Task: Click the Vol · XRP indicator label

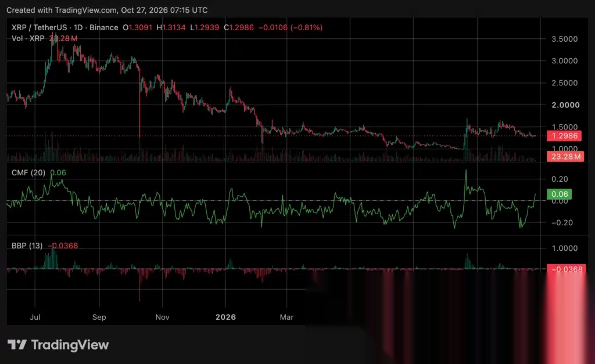Action: (28, 38)
